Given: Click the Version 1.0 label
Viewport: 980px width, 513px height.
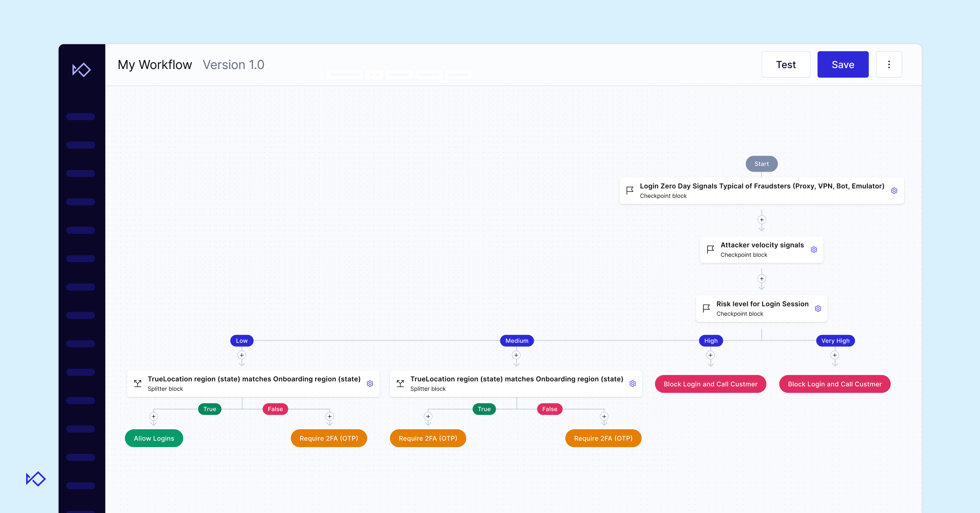Looking at the screenshot, I should (233, 65).
